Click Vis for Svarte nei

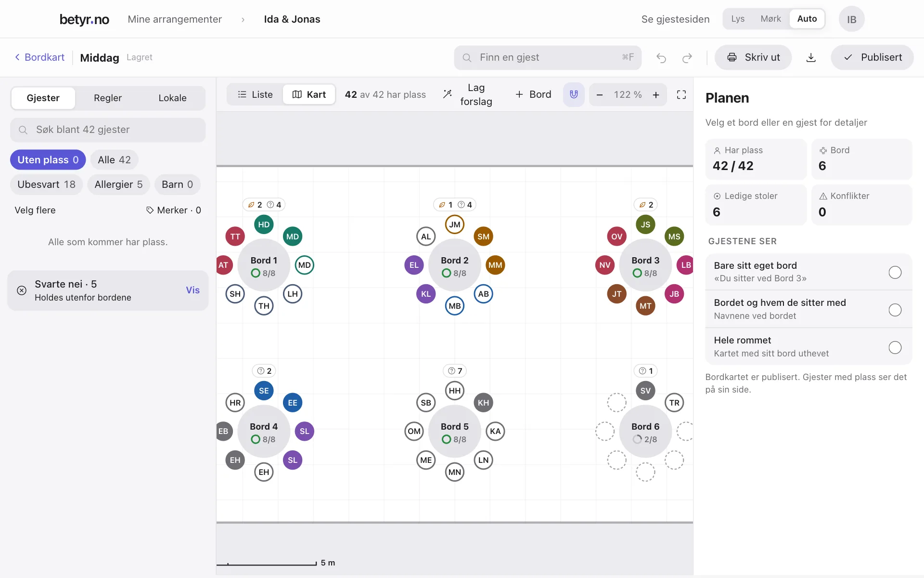[x=192, y=290]
